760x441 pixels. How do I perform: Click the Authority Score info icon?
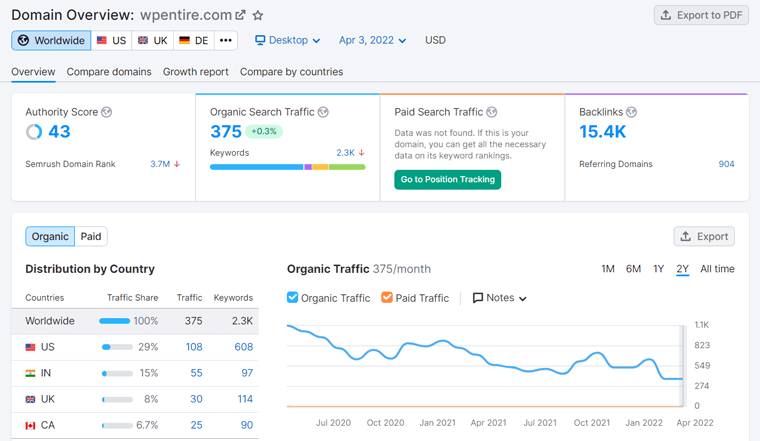[x=106, y=112]
